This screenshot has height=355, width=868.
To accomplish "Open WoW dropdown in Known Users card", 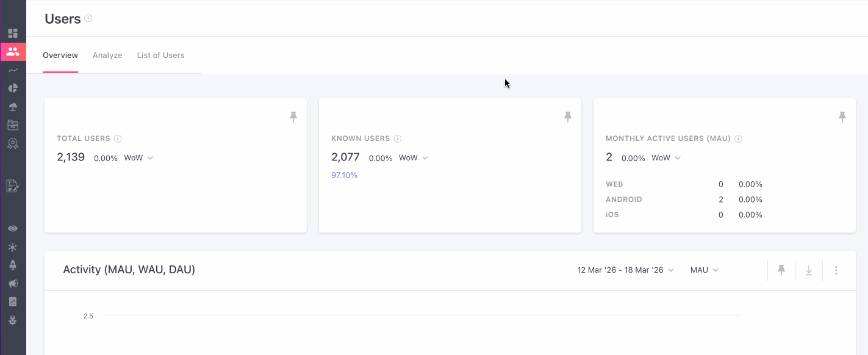I will tap(414, 158).
